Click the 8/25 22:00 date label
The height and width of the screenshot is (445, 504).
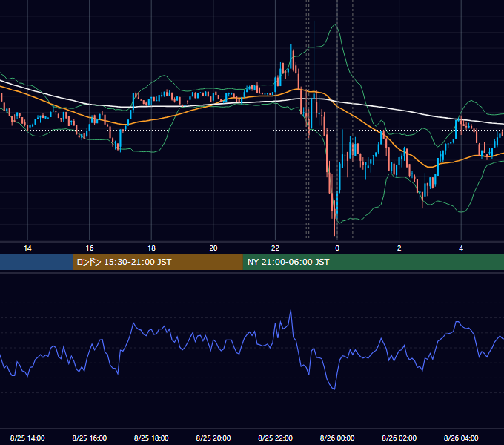coord(276,438)
